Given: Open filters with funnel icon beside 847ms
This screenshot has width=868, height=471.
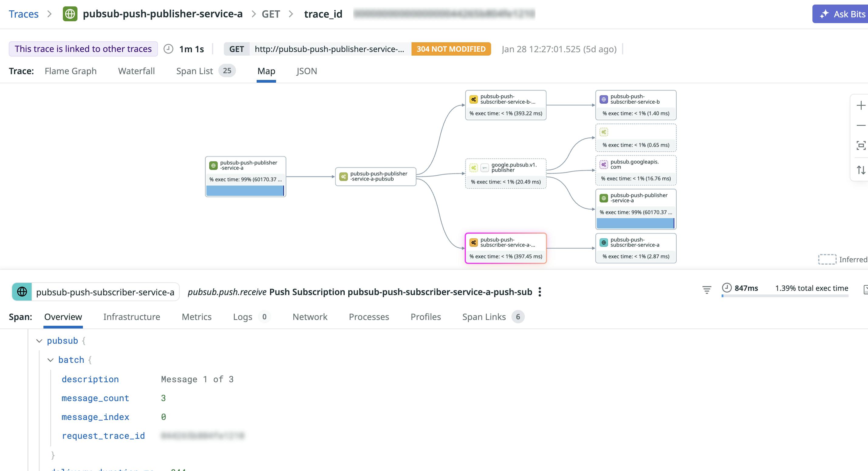Looking at the screenshot, I should pos(707,289).
